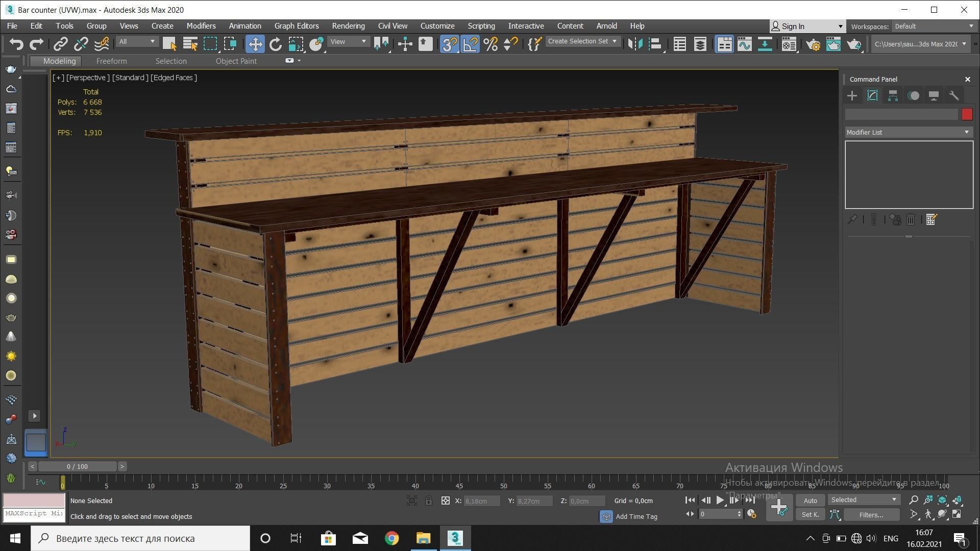The height and width of the screenshot is (551, 980).
Task: Click the Edged Faces viewport label
Action: [174, 78]
